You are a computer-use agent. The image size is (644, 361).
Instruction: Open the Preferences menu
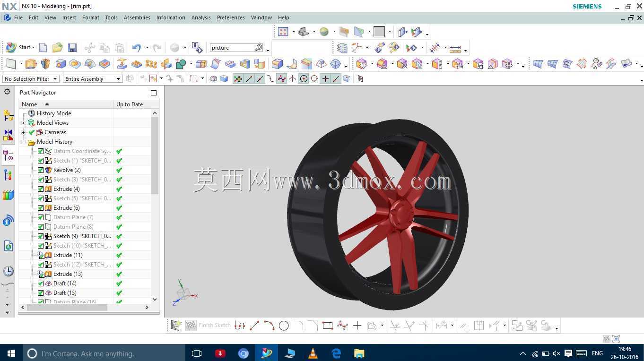click(x=231, y=17)
